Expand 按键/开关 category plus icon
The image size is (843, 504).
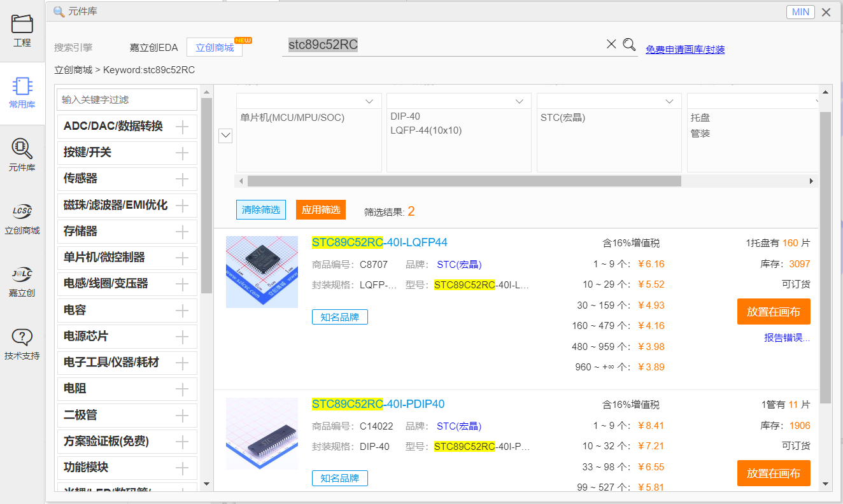click(x=182, y=153)
